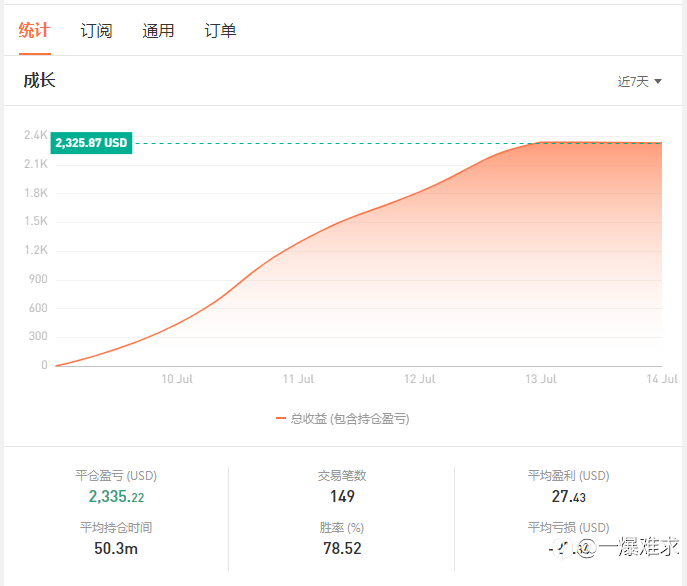687x586 pixels.
Task: Click the dropdown arrow beside 近7天
Action: (658, 82)
